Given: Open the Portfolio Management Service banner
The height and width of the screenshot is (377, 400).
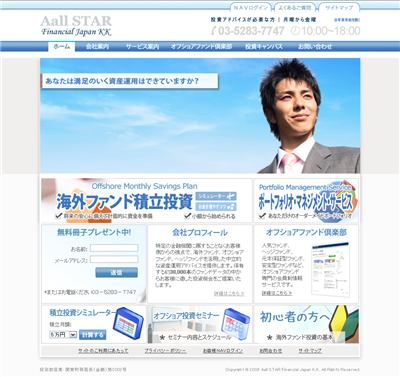Looking at the screenshot, I should (306, 200).
